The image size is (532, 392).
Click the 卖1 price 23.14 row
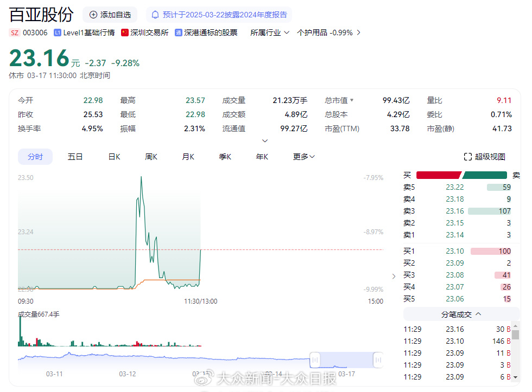pos(457,235)
